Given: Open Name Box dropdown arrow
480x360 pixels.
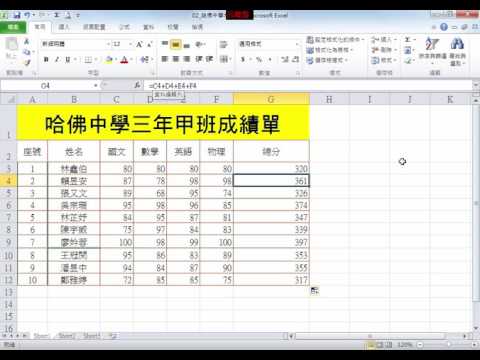Looking at the screenshot, I should coord(96,86).
